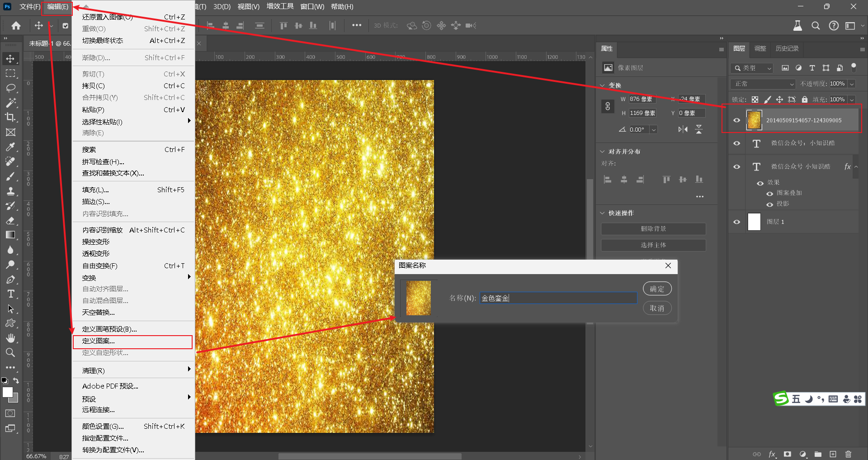This screenshot has height=460, width=868.
Task: Click the 名称(N) pattern name field
Action: coord(558,298)
